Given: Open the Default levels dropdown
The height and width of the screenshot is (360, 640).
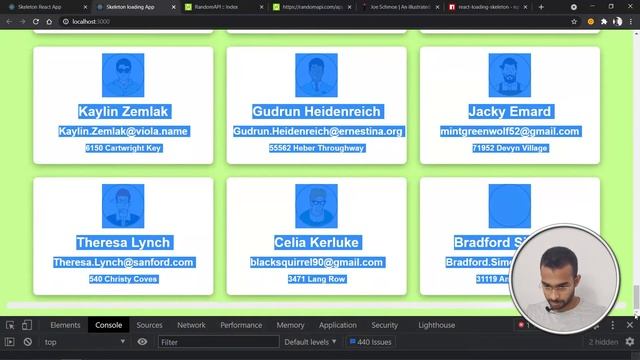Looking at the screenshot, I should (x=310, y=342).
